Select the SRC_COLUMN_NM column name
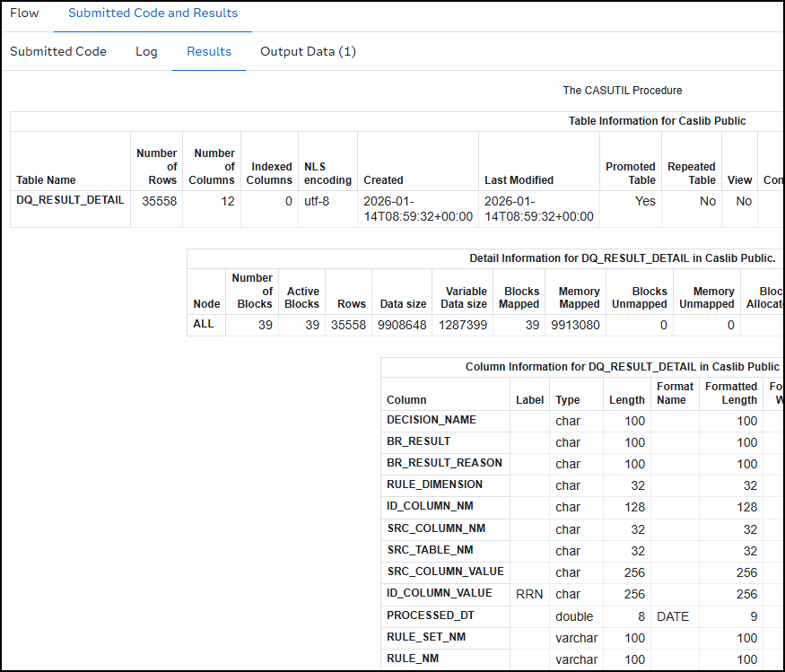The width and height of the screenshot is (785, 672). coord(436,528)
